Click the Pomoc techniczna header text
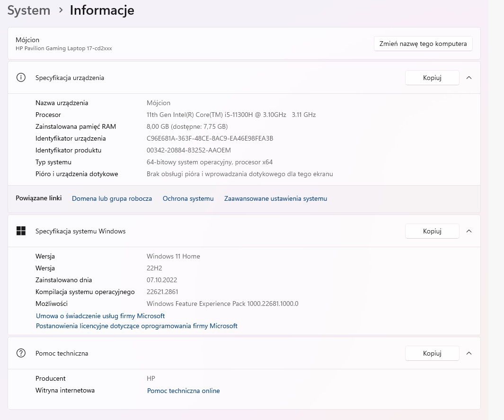Image resolution: width=504 pixels, height=420 pixels. (62, 353)
